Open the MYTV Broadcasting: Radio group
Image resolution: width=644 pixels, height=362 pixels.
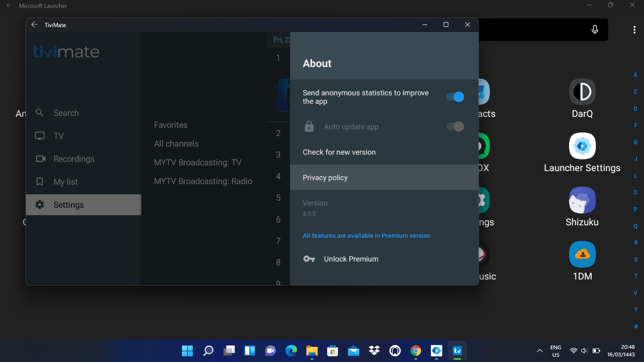pos(203,181)
